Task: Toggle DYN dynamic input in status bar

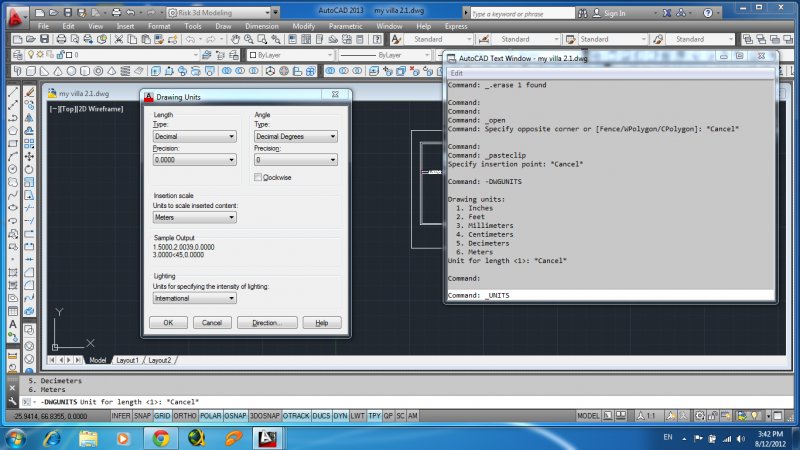Action: pyautogui.click(x=340, y=416)
